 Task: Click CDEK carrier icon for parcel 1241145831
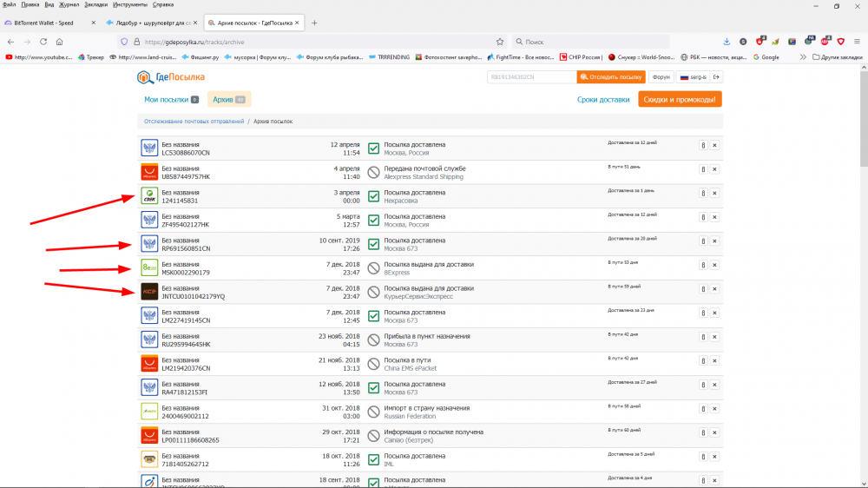click(148, 196)
